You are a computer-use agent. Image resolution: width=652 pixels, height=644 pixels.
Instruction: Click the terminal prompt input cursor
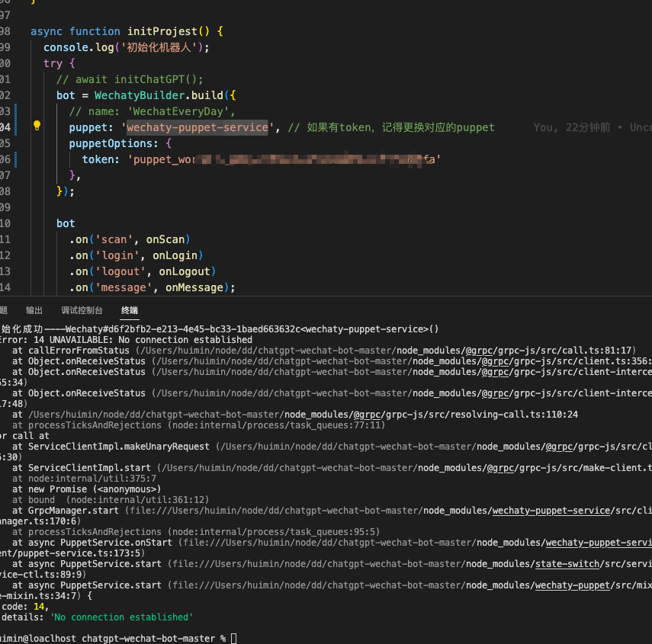[233, 639]
